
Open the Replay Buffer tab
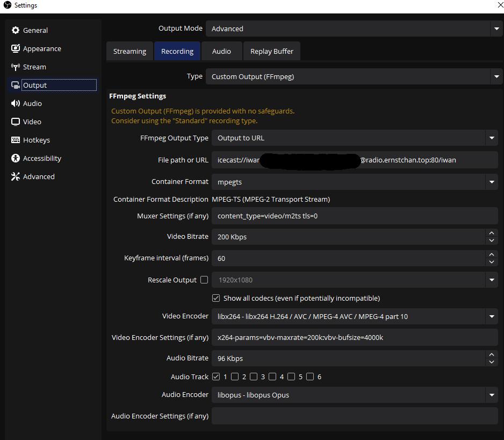(x=271, y=51)
